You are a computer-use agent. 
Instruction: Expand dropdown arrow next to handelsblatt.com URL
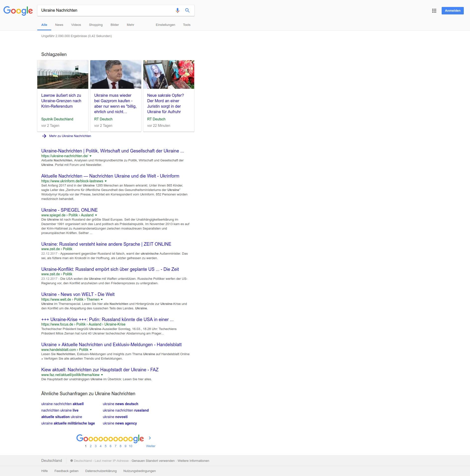[91, 350]
